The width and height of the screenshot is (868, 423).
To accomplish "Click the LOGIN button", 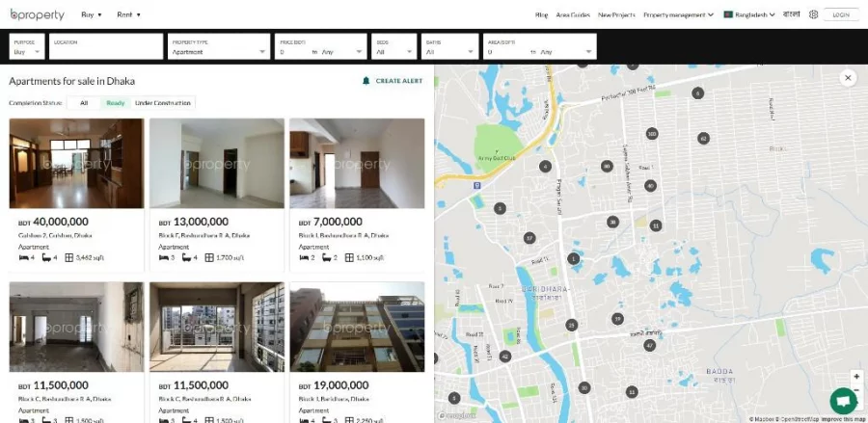I will click(841, 14).
